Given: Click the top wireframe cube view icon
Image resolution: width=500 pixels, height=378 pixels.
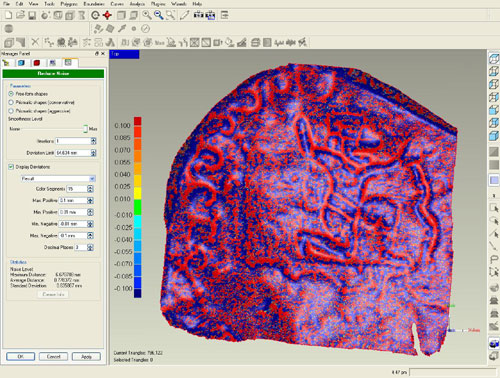Looking at the screenshot, I should pyautogui.click(x=494, y=59).
